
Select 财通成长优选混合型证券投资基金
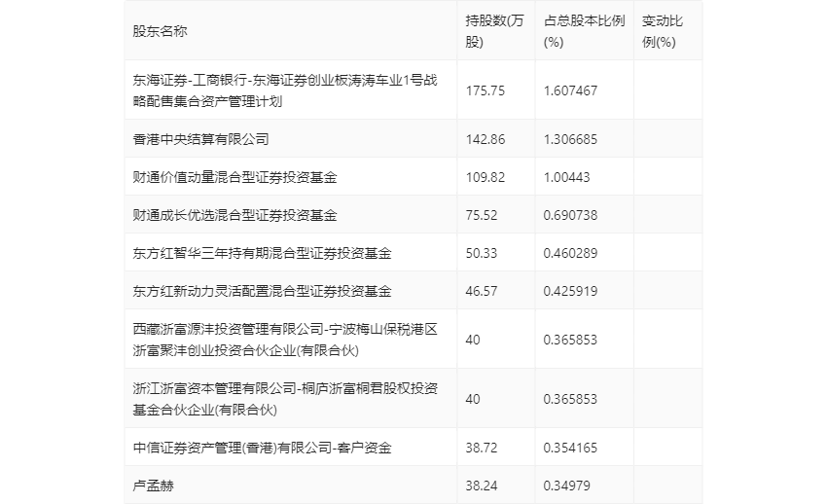click(234, 215)
